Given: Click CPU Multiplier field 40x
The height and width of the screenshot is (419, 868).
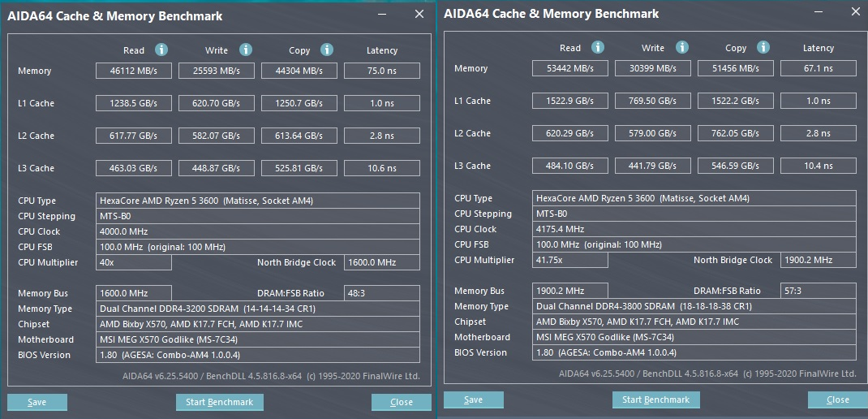Looking at the screenshot, I should tap(133, 263).
